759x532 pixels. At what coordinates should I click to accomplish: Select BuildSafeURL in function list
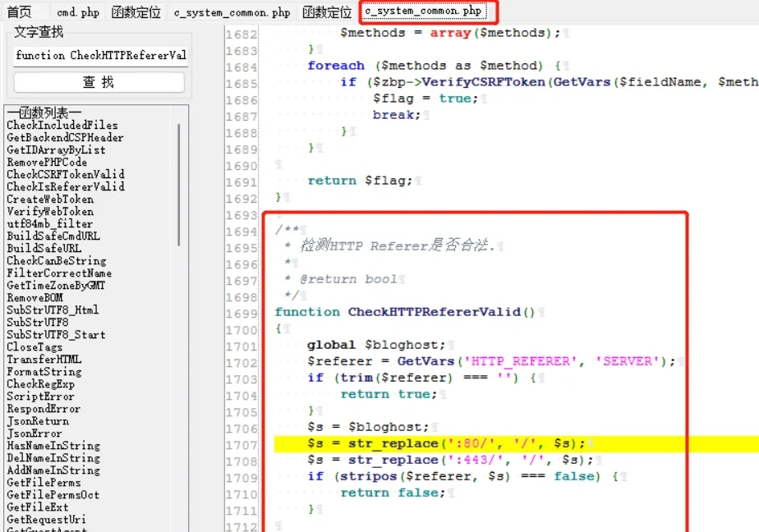[x=44, y=248]
